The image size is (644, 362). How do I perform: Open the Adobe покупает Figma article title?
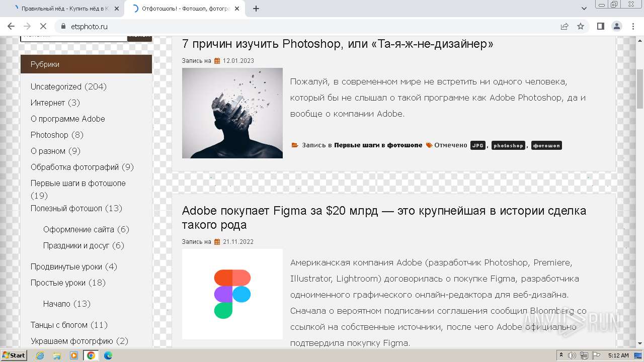pyautogui.click(x=384, y=217)
